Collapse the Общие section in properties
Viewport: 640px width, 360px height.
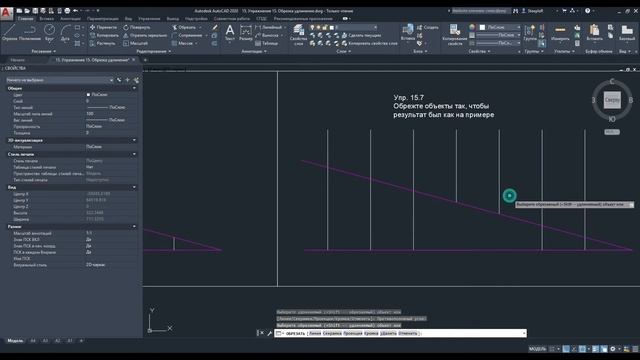coord(134,88)
